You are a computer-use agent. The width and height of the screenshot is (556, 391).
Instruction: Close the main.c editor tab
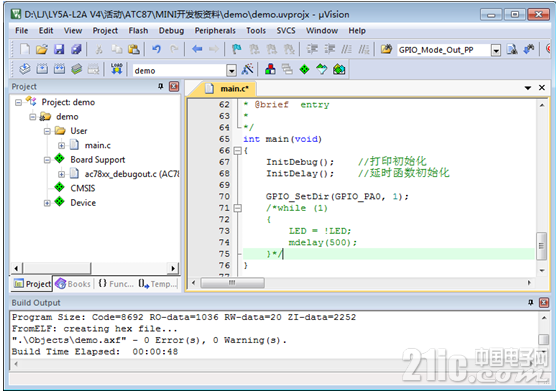pyautogui.click(x=542, y=88)
